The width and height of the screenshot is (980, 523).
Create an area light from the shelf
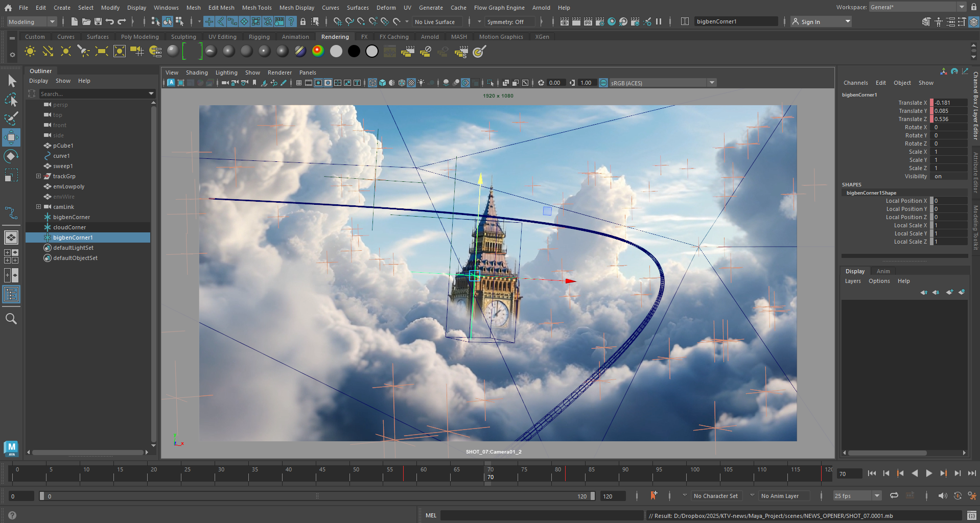pyautogui.click(x=102, y=51)
